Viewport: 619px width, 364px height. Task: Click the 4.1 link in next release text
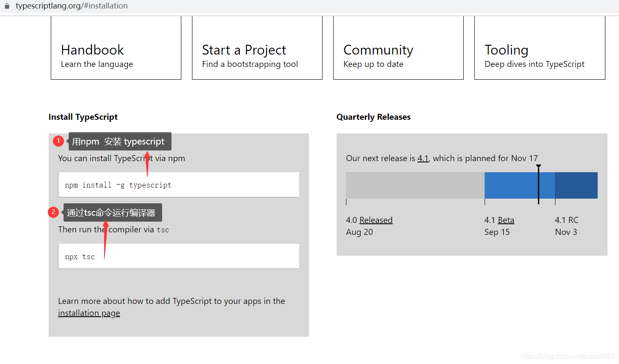(423, 158)
